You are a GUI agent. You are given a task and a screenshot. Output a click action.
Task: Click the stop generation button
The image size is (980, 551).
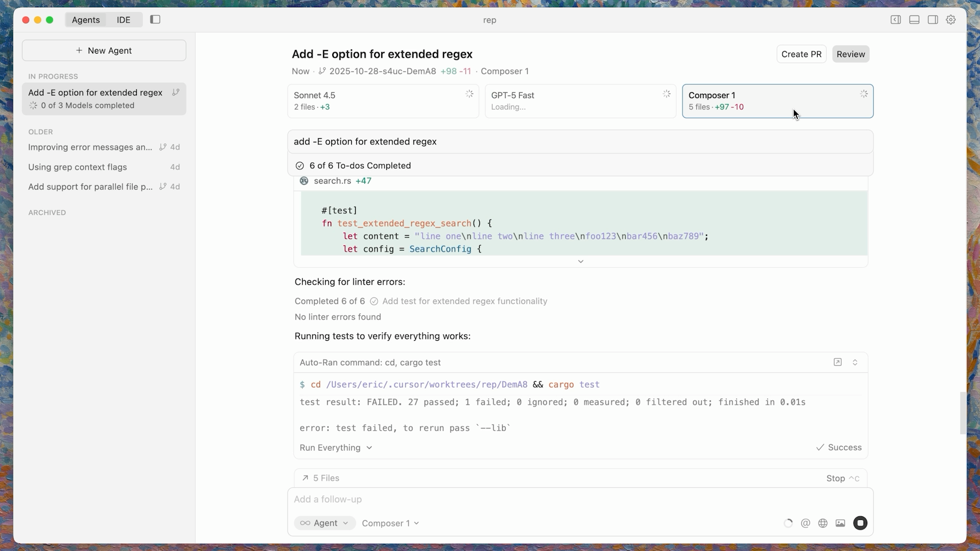[860, 523]
